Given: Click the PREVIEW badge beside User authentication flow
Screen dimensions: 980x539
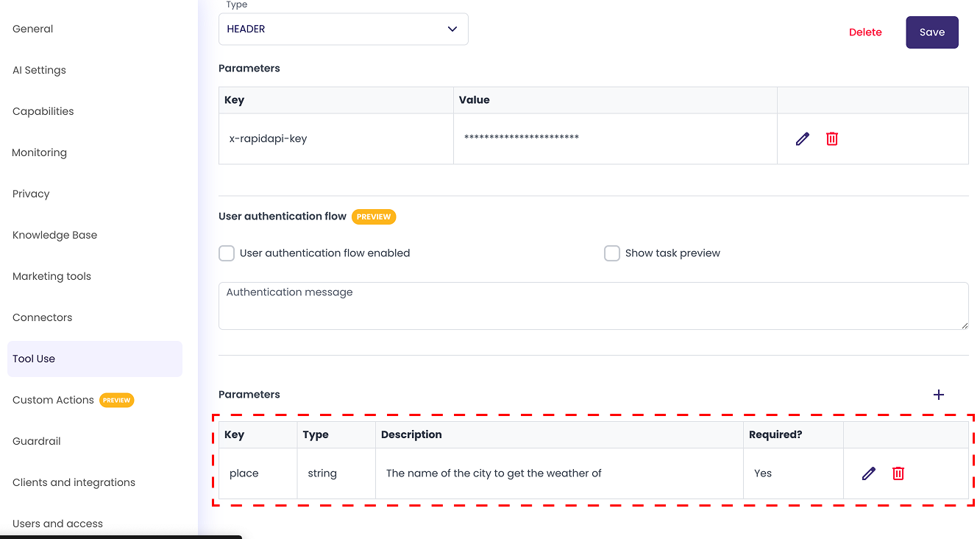Looking at the screenshot, I should [x=374, y=216].
